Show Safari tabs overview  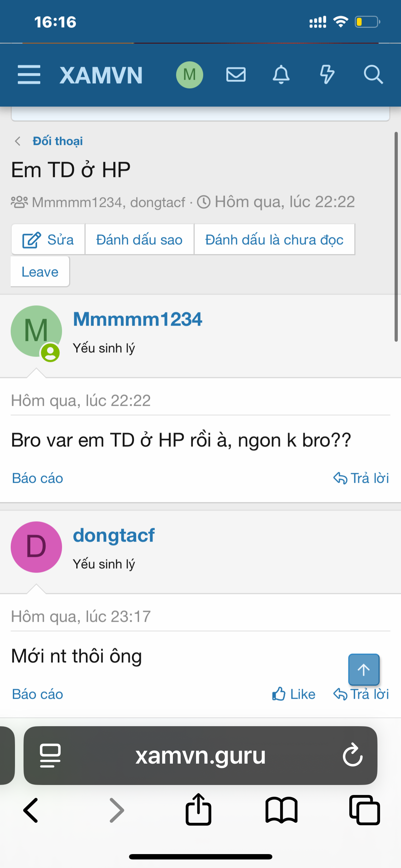coord(364,810)
